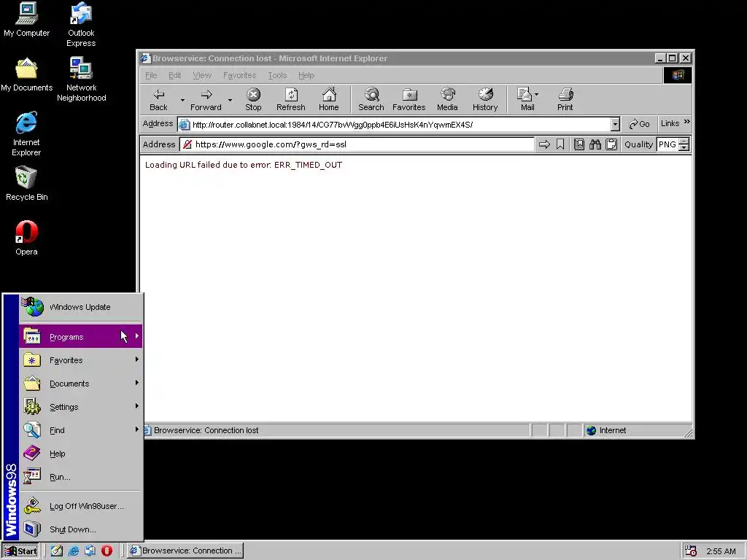Expand the Start menu Favorites submenu
Screen dimensions: 747x560
point(80,360)
